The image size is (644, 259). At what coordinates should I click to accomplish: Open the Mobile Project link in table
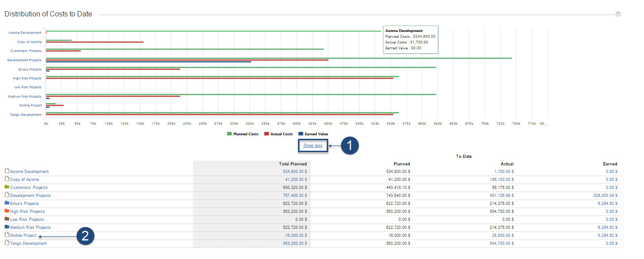coord(23,235)
